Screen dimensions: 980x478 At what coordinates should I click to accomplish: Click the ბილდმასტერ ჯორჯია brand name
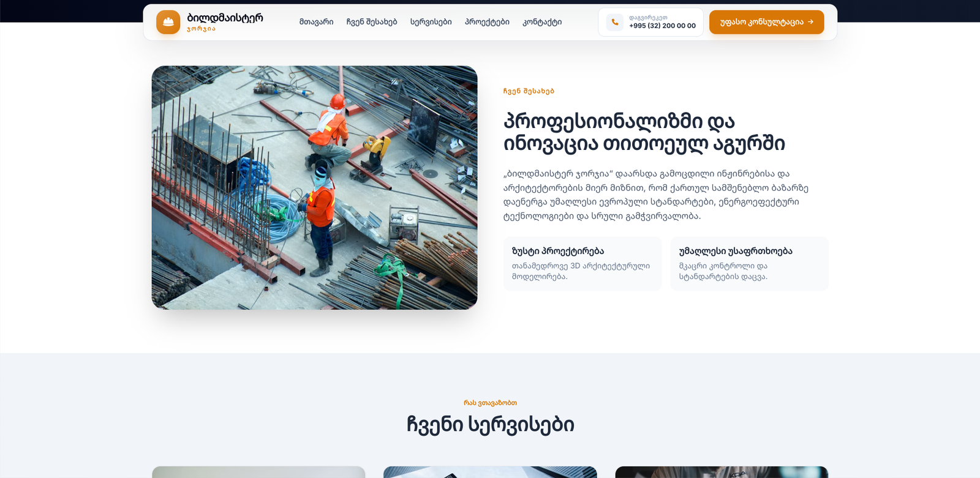click(x=225, y=22)
